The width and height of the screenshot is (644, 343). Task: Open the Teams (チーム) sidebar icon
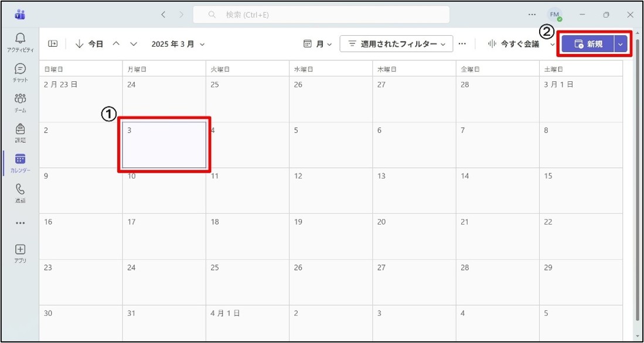point(20,100)
